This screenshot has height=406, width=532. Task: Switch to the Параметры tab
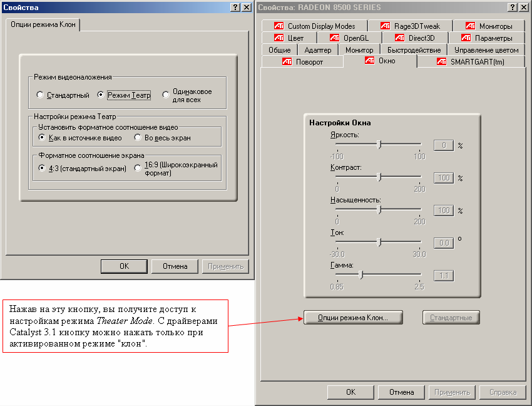click(486, 38)
